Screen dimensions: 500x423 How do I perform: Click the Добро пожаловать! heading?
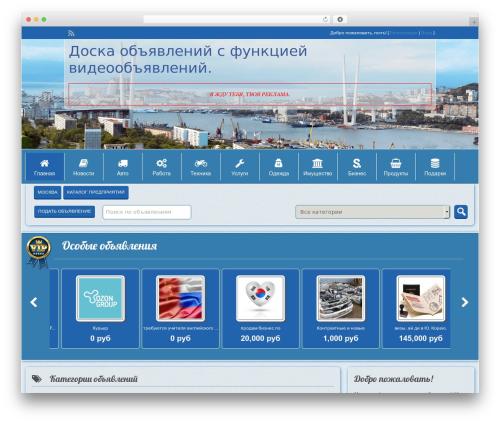(x=394, y=379)
